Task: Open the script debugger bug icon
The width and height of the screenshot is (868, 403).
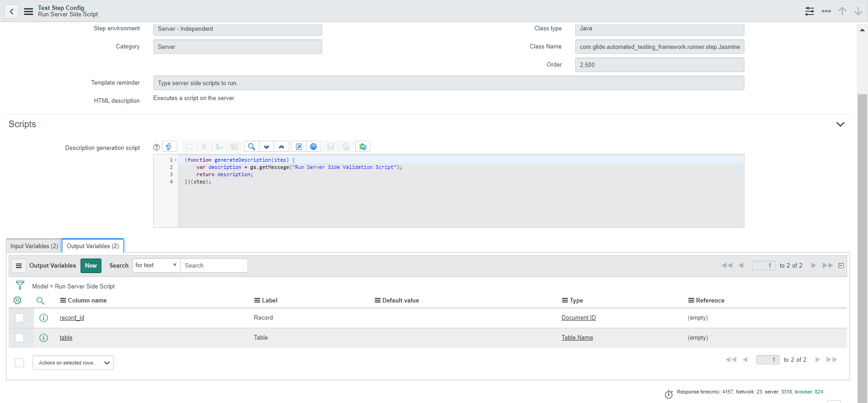Action: pyautogui.click(x=362, y=147)
